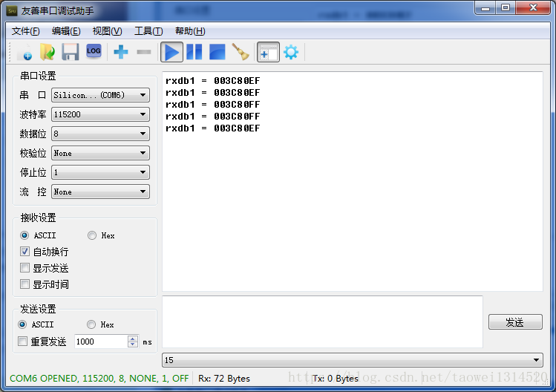Open file using the folder icon

[x=48, y=52]
